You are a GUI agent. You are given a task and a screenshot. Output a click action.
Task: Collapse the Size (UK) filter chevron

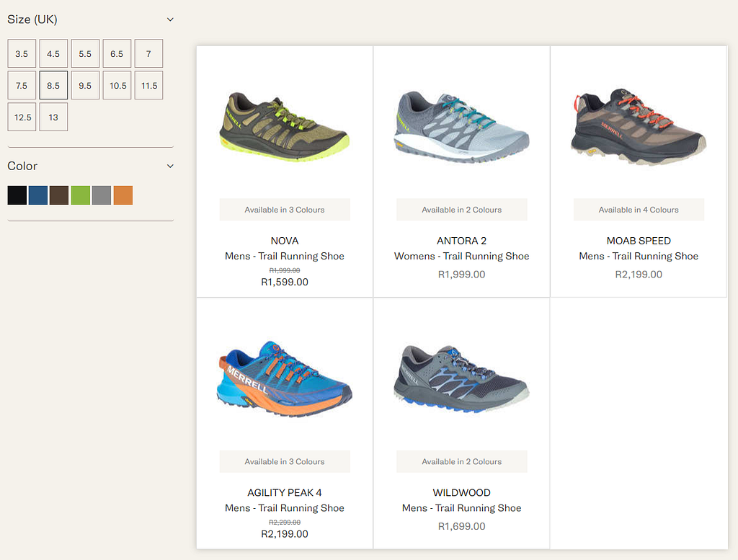[170, 19]
